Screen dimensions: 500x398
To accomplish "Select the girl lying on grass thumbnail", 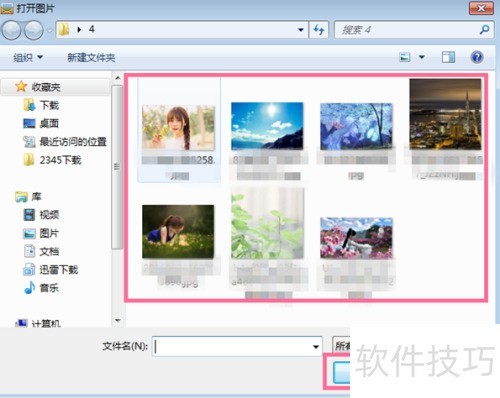I will 178,231.
